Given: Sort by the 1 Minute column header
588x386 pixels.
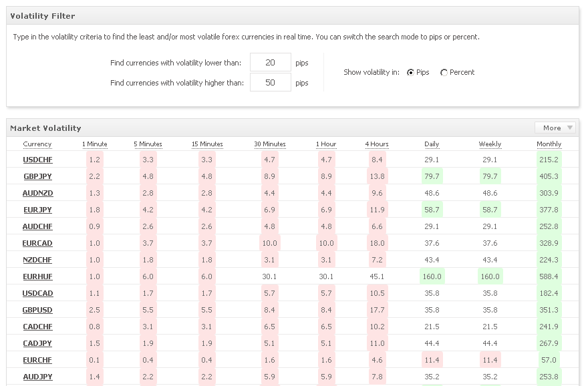Looking at the screenshot, I should 95,144.
